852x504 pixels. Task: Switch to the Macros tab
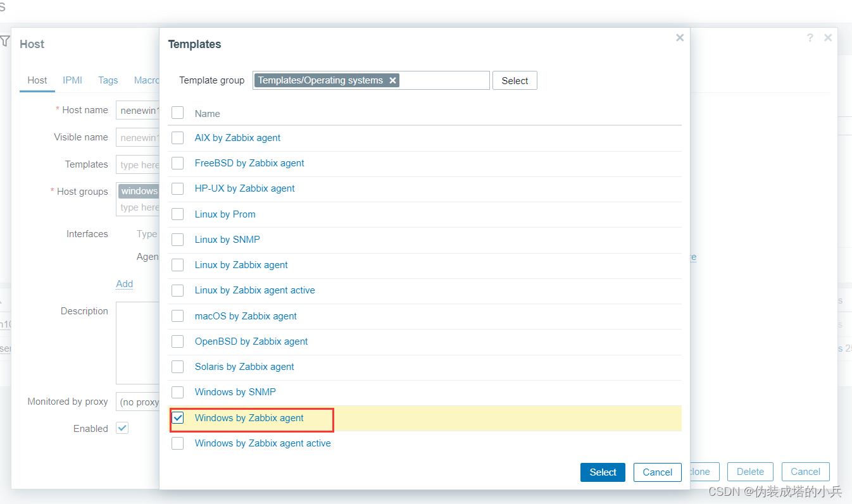(x=146, y=80)
